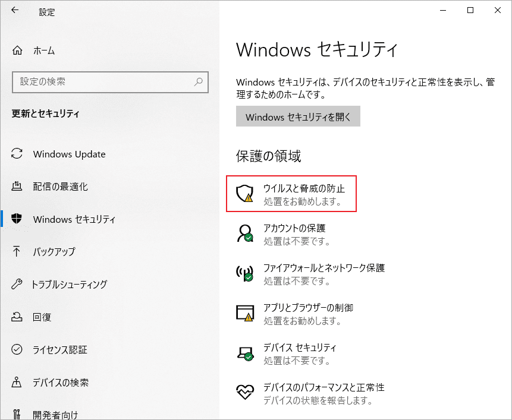Open ライセンス認証 page
Image resolution: width=512 pixels, height=420 pixels.
tap(59, 349)
